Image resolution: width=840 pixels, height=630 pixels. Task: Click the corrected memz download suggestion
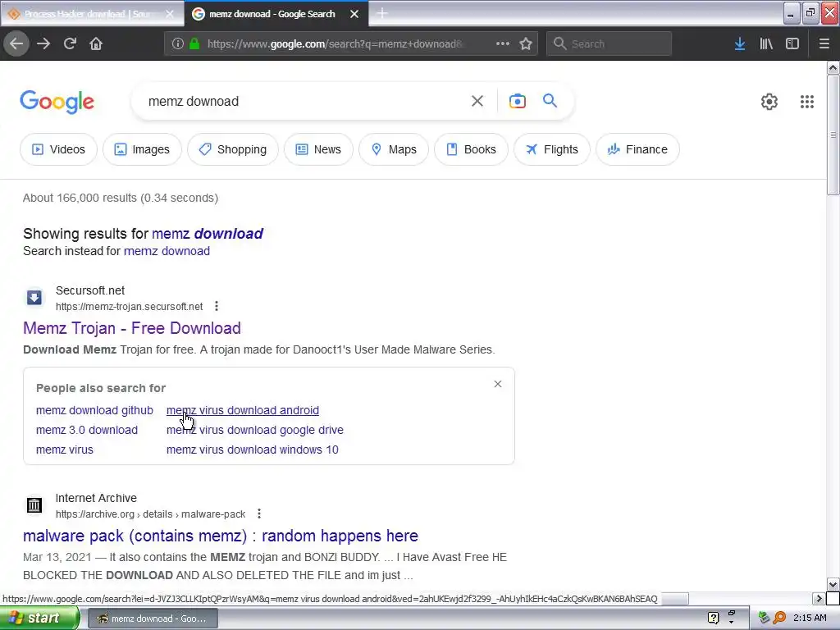pos(208,234)
